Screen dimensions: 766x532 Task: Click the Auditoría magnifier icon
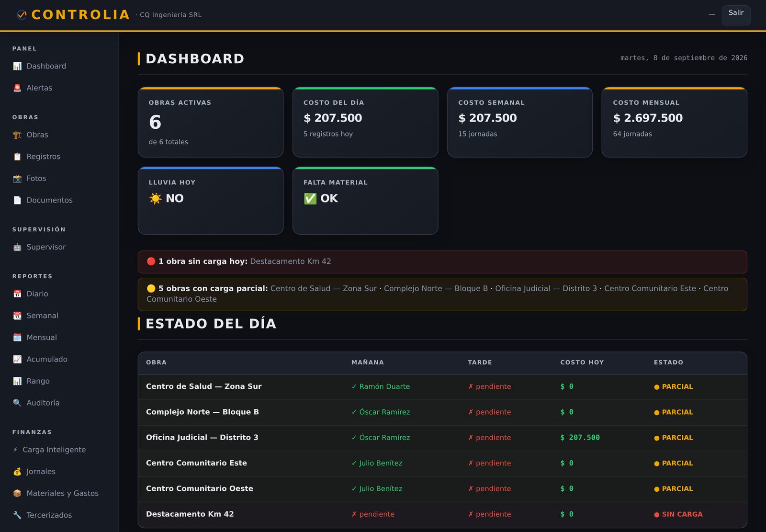point(17,403)
